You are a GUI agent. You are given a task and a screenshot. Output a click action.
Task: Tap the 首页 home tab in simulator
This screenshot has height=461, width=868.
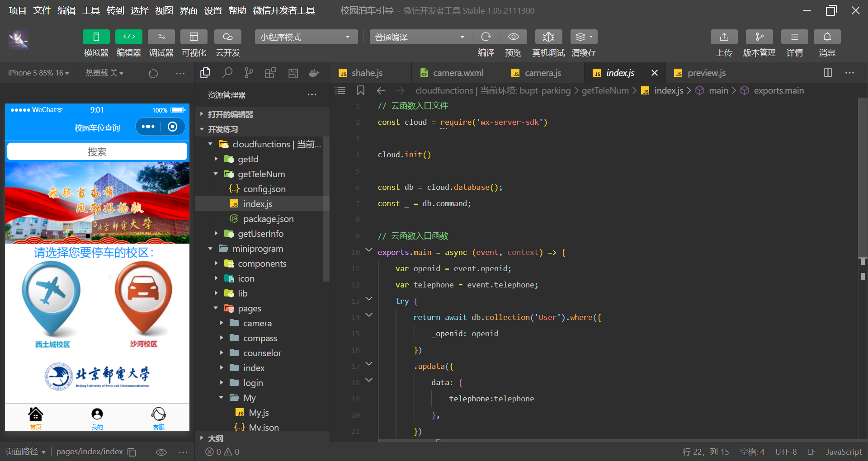point(36,418)
